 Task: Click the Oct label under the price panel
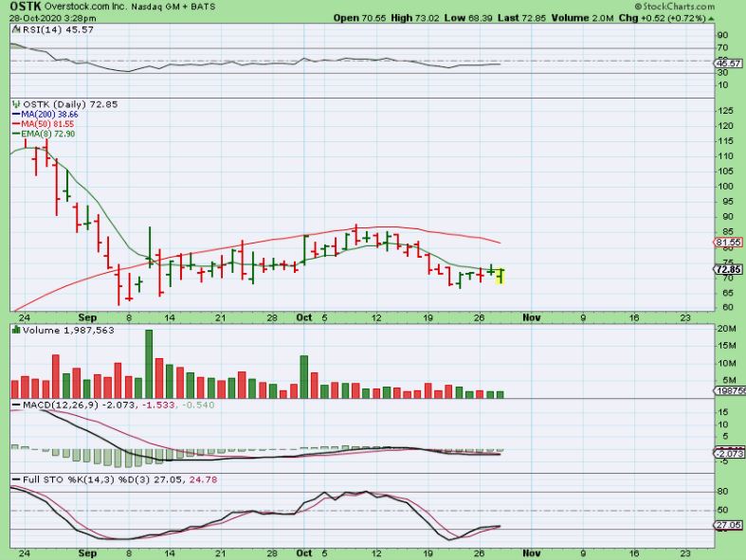pos(303,317)
